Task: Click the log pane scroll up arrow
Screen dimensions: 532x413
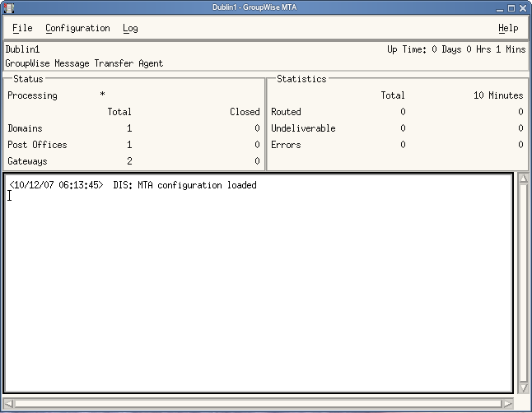Action: pyautogui.click(x=524, y=179)
